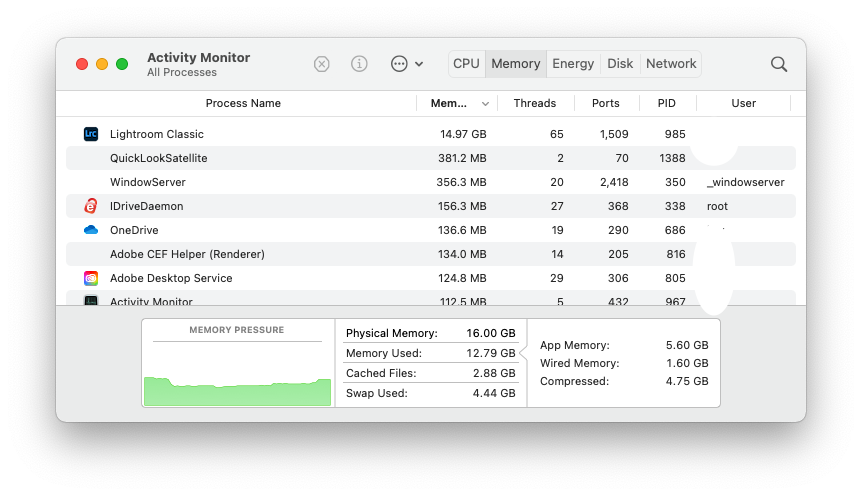Screen dimensions: 862x496
Task: Click the stop process (X) icon
Action: 322,64
